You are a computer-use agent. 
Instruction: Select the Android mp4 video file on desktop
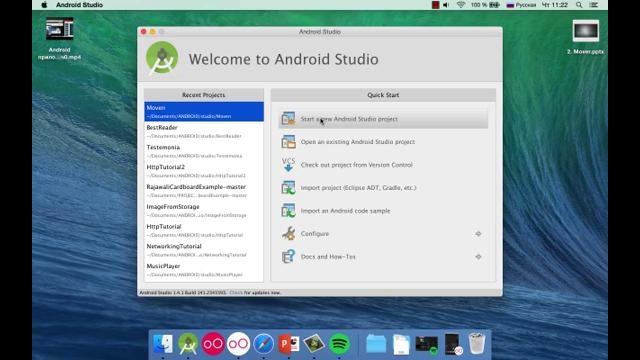[x=60, y=38]
